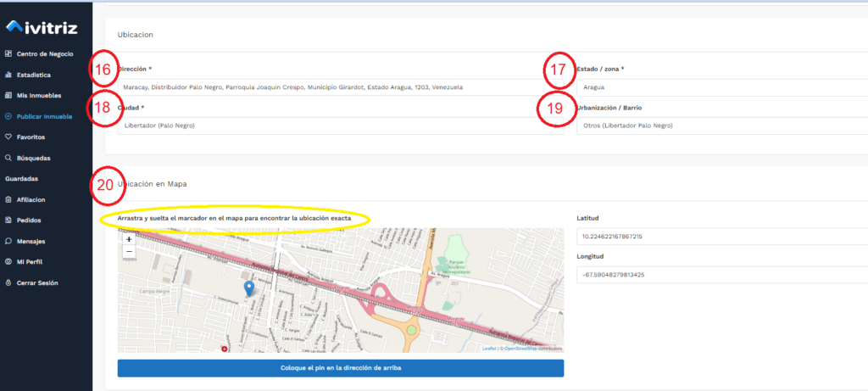Click the Dirección address input field

point(339,87)
